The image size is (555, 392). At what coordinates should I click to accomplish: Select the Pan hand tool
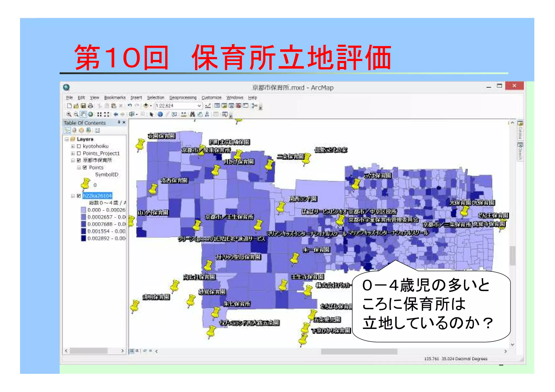tap(83, 114)
